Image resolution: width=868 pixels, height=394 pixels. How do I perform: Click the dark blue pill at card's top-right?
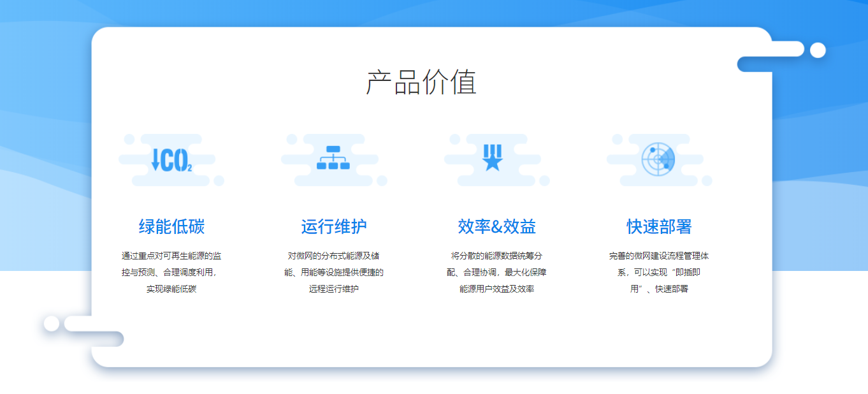click(755, 64)
